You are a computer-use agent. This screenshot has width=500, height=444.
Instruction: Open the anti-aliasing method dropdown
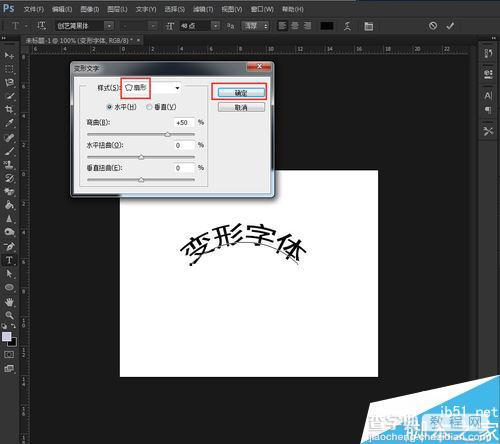tap(255, 26)
